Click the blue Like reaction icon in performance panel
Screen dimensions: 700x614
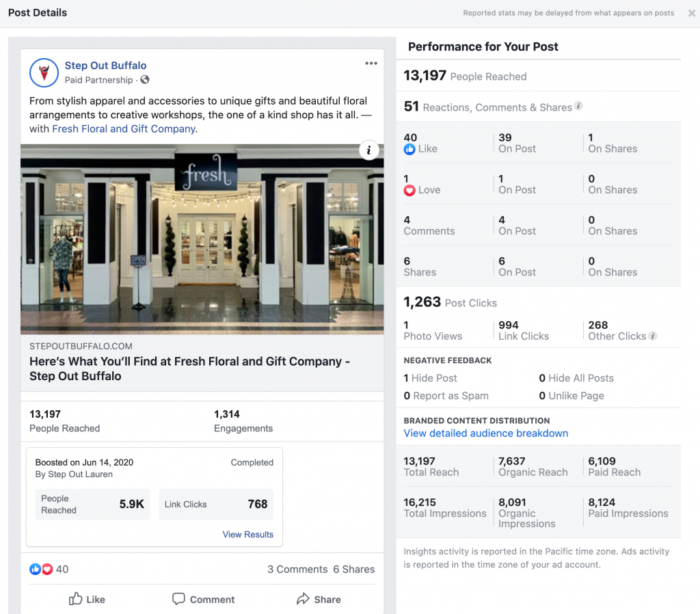pyautogui.click(x=409, y=149)
